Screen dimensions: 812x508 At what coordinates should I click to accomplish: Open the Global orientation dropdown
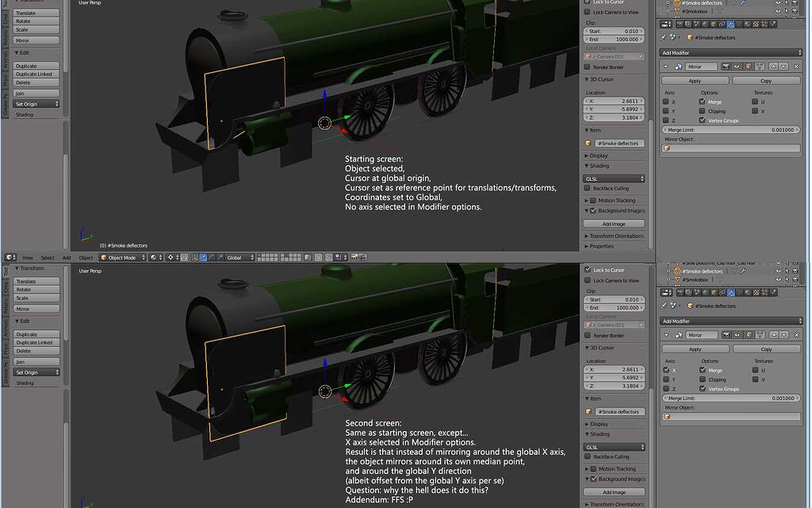240,258
